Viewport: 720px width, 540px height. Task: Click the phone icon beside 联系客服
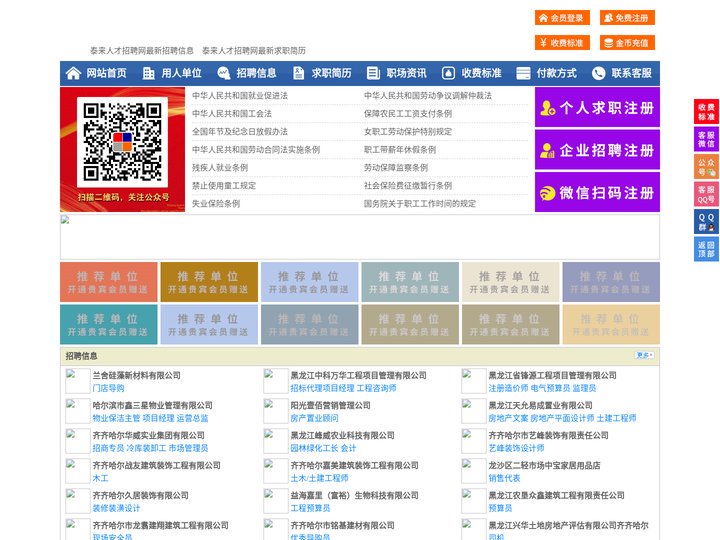(x=598, y=73)
